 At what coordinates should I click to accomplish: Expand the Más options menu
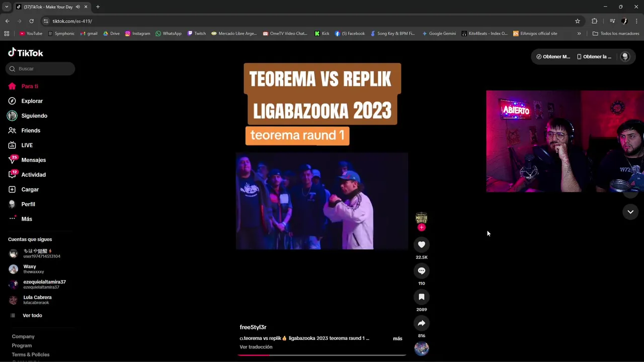[21, 219]
